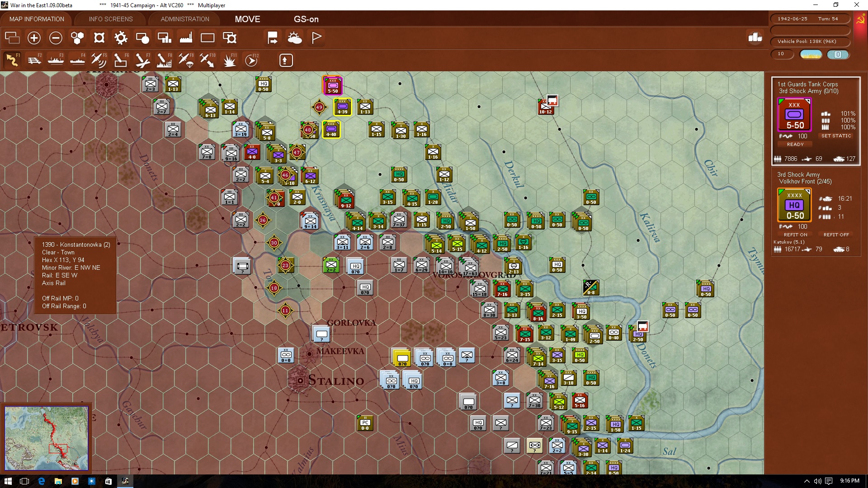Click the Soviet hammer and sickle flag
This screenshot has width=868, height=488.
point(860,20)
